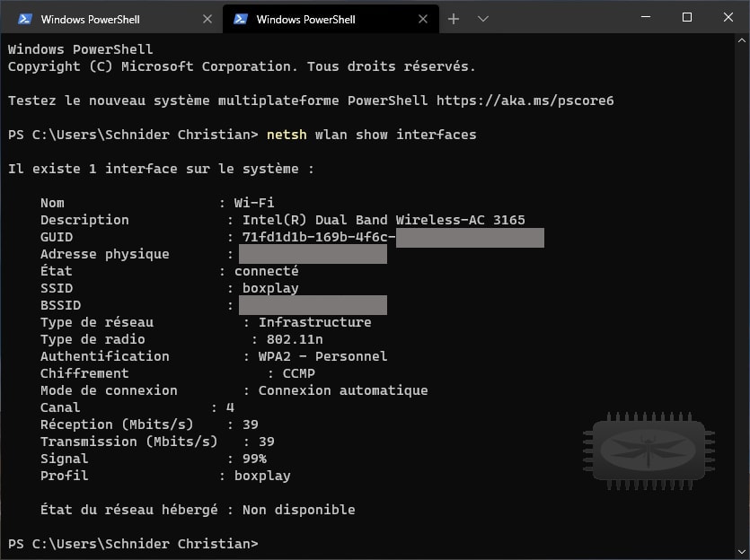Click the SSID value 'boxplay'

tap(270, 289)
